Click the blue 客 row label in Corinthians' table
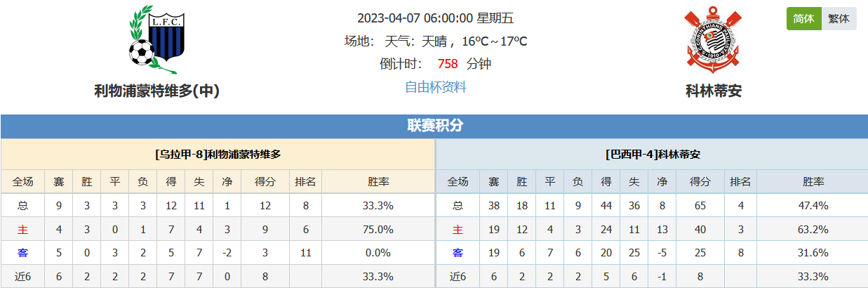The height and width of the screenshot is (288, 868). tap(458, 253)
